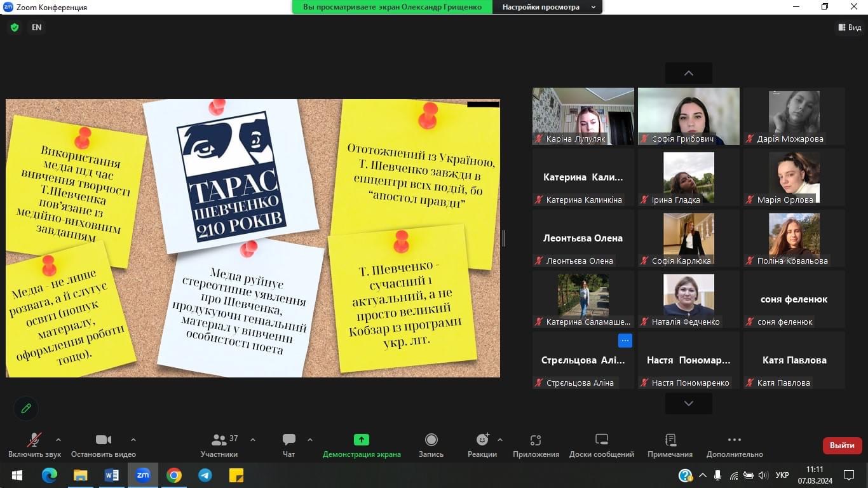
Task: Open the blue more-options button on Стрєльцова Аліна tile
Action: (x=625, y=341)
